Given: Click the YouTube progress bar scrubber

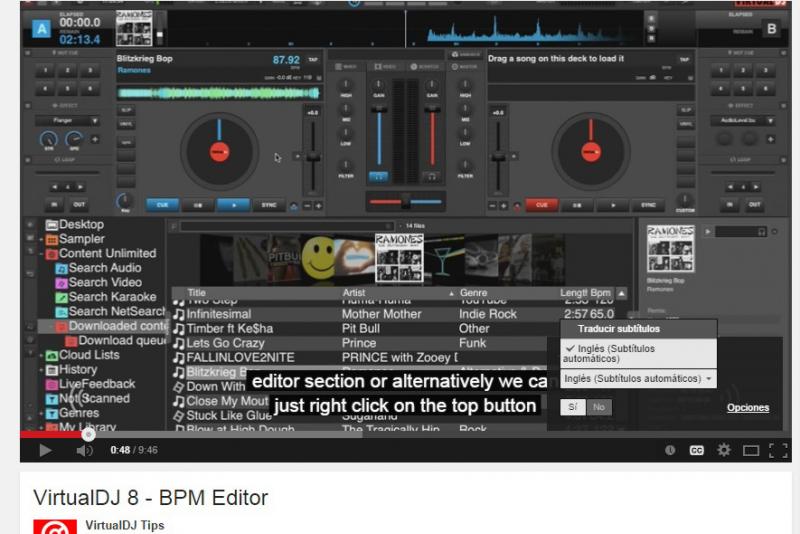Looking at the screenshot, I should pos(88,435).
